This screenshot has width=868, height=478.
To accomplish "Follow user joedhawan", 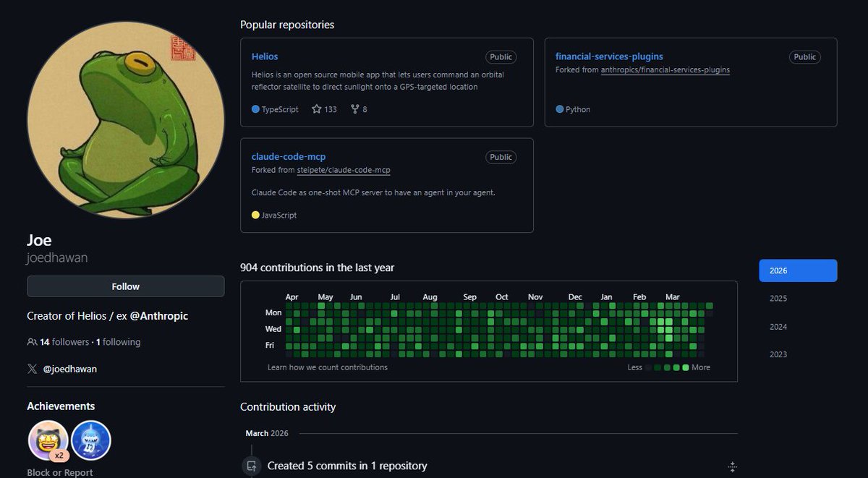I will click(x=126, y=286).
